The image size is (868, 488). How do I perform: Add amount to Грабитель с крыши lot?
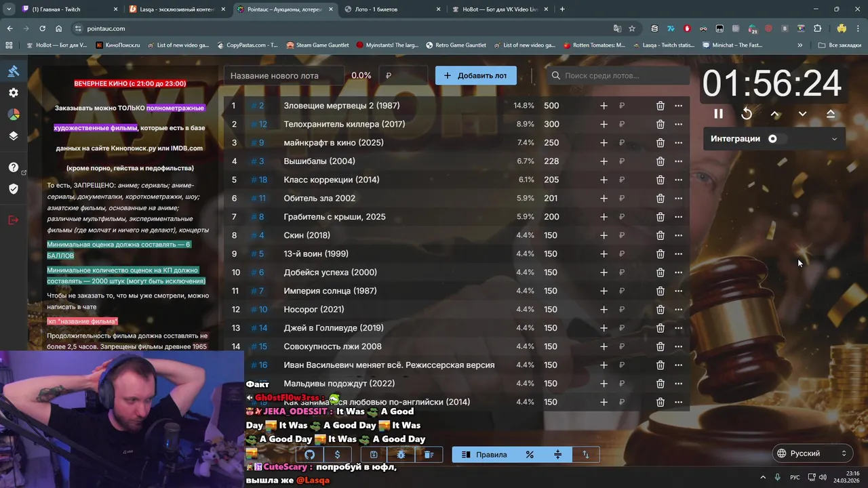click(604, 217)
